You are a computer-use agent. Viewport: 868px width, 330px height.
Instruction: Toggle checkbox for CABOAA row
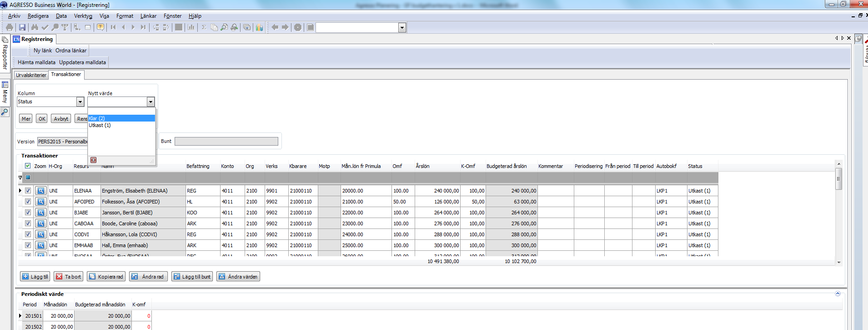(x=28, y=223)
